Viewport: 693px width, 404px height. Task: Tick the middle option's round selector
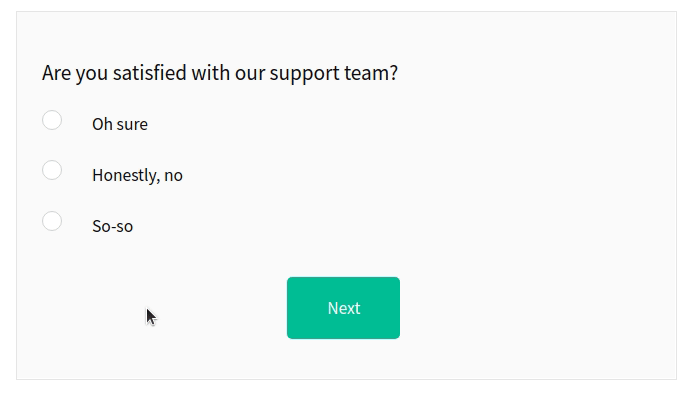tap(52, 170)
